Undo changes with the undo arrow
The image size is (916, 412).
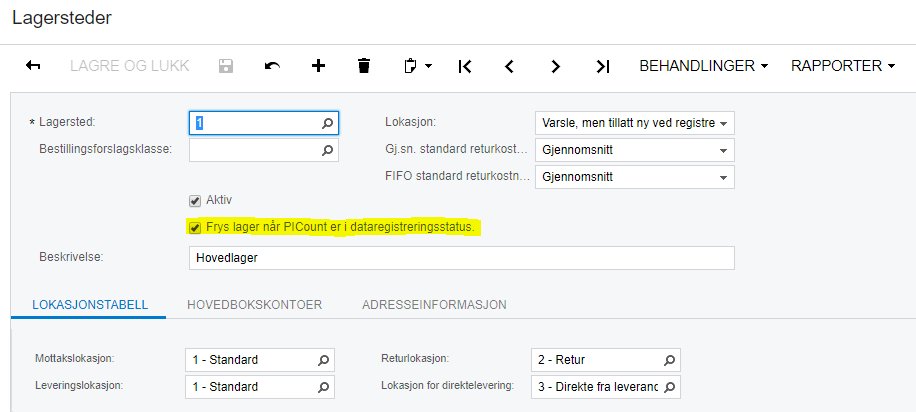pyautogui.click(x=272, y=66)
